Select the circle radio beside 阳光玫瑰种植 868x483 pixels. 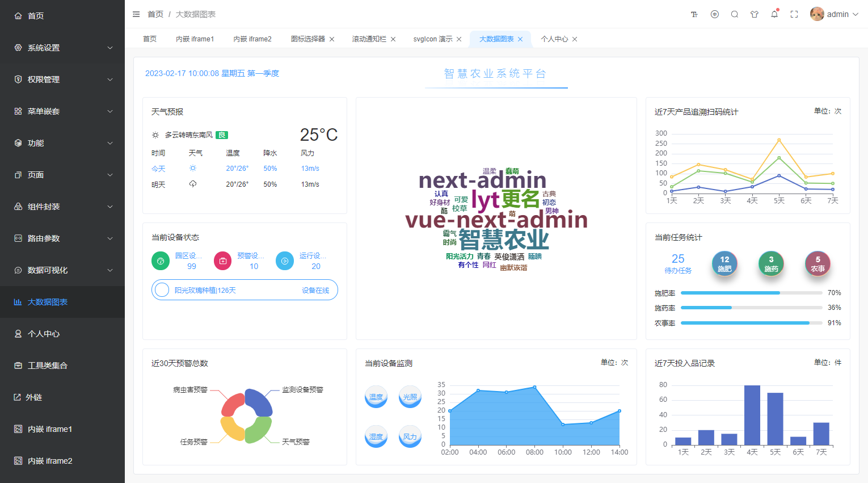tap(162, 290)
